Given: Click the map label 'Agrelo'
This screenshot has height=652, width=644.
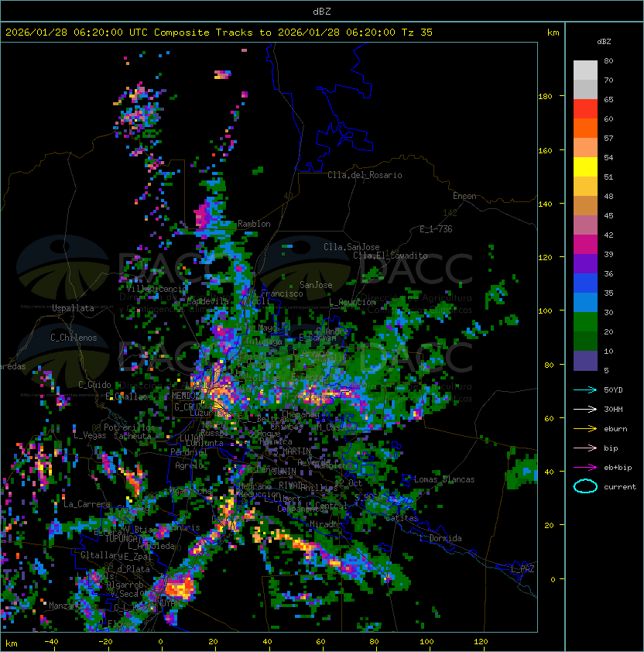Looking at the screenshot, I should [x=189, y=465].
